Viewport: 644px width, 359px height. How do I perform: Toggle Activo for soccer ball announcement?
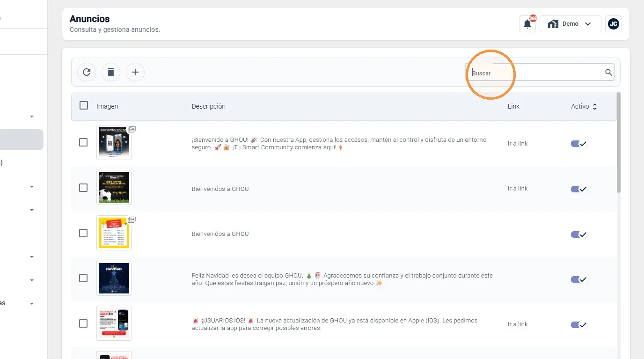(579, 189)
